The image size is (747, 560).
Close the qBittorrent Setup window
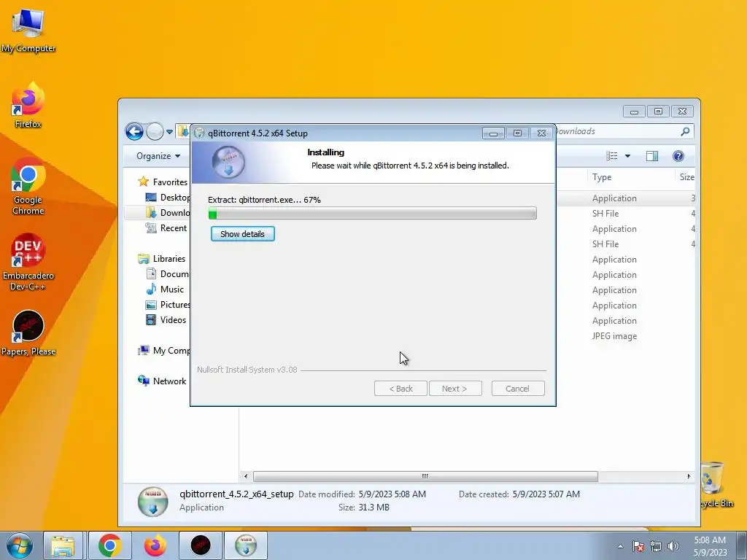point(542,133)
